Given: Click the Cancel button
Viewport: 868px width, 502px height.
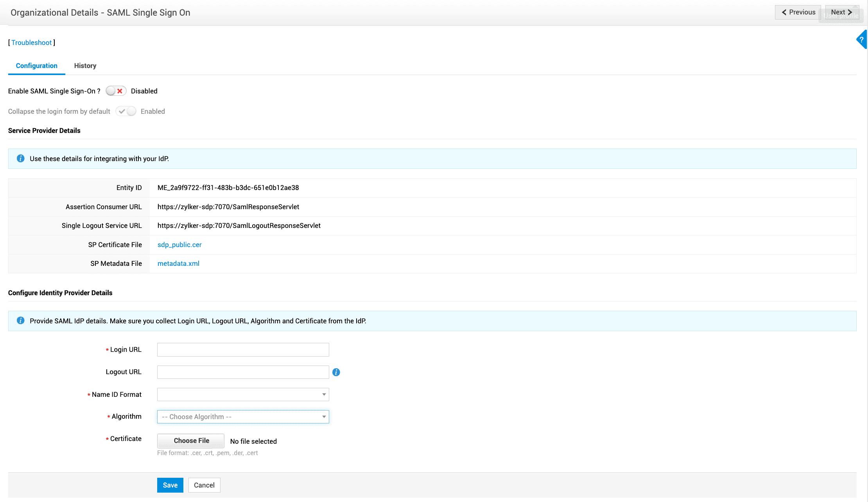Looking at the screenshot, I should pyautogui.click(x=204, y=485).
